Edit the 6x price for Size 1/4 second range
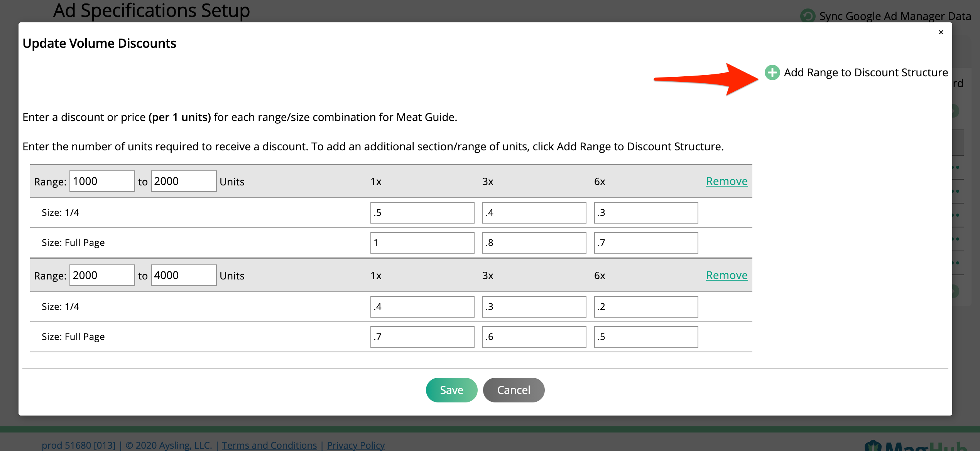980x451 pixels. coord(646,306)
